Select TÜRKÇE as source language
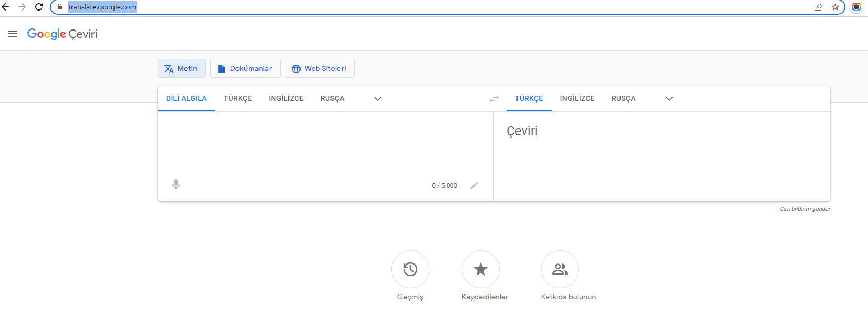This screenshot has height=325, width=868. pyautogui.click(x=237, y=98)
